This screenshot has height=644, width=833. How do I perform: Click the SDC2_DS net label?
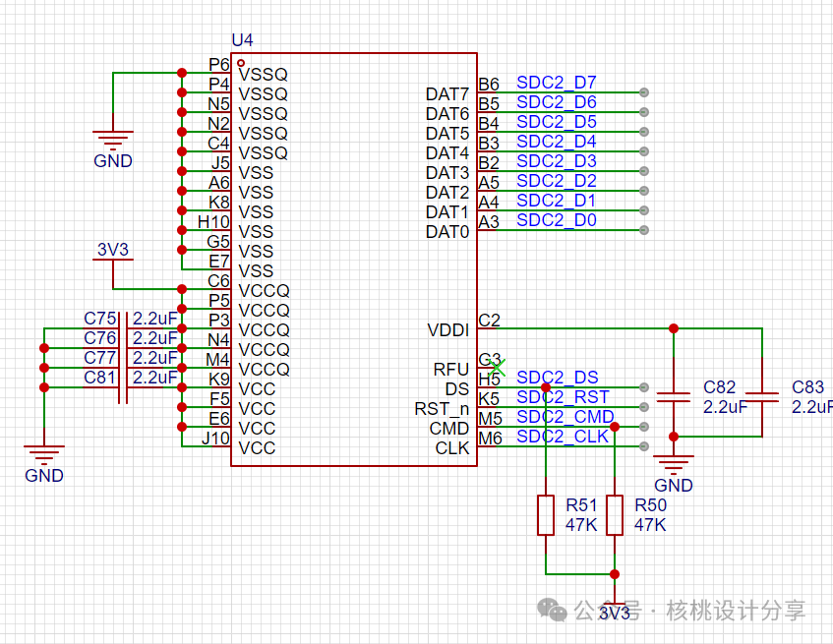pyautogui.click(x=558, y=377)
